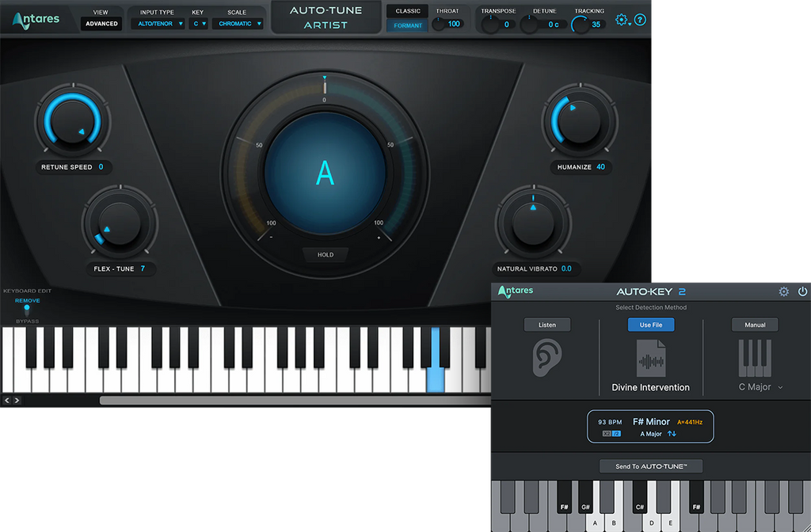
Task: Click Send To Auto-Tune button
Action: point(651,466)
